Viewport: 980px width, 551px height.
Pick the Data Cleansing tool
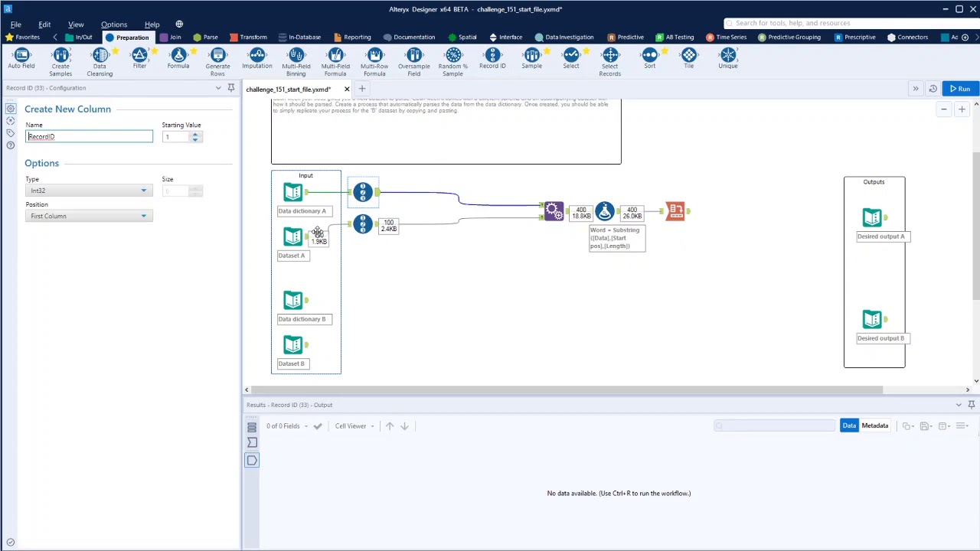(100, 61)
